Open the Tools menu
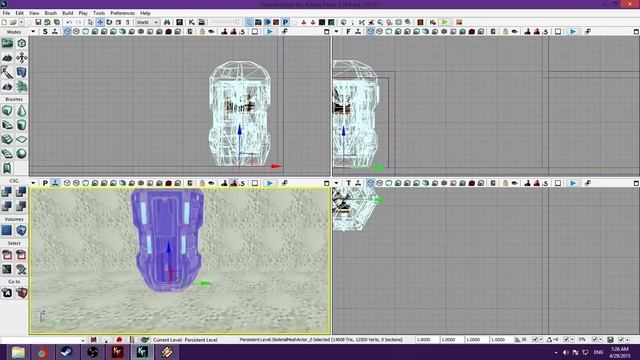Viewport: 640px width, 360px height. pyautogui.click(x=99, y=13)
